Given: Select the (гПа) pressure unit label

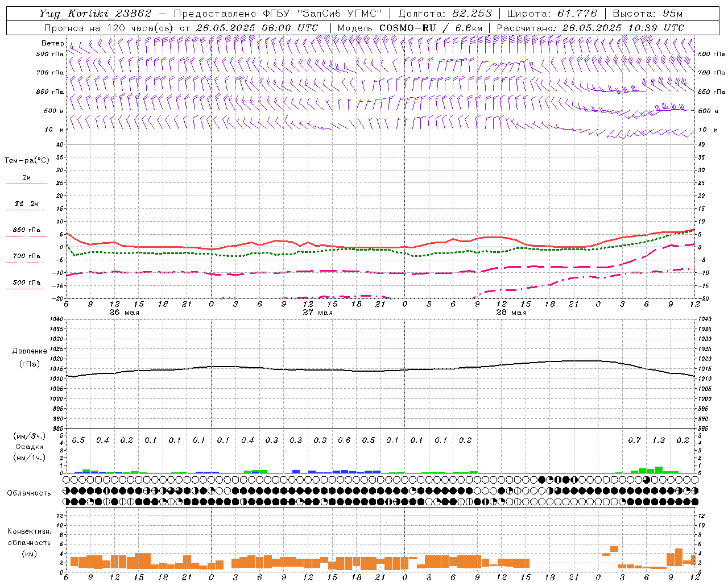Looking at the screenshot, I should coord(30,364).
